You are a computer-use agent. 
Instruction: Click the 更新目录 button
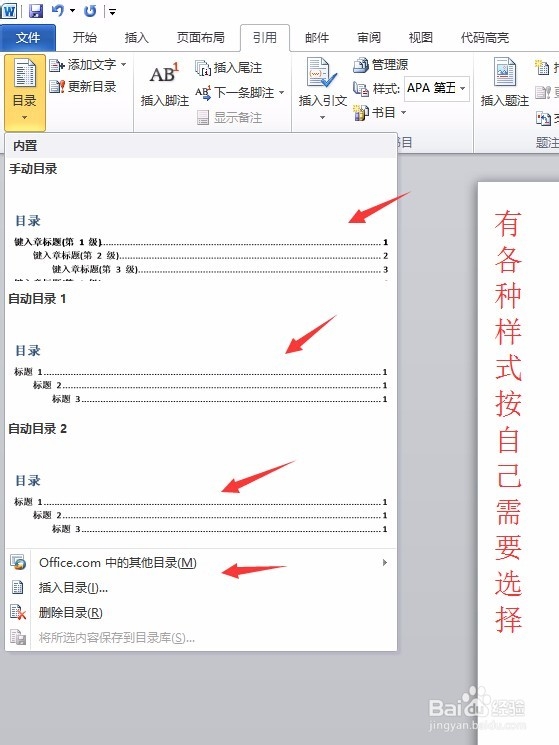coord(83,86)
